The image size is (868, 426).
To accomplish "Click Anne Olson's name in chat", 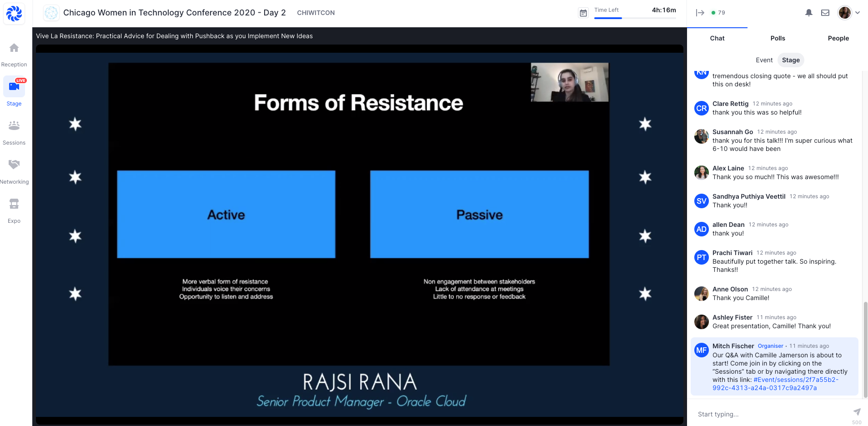I will pos(730,289).
